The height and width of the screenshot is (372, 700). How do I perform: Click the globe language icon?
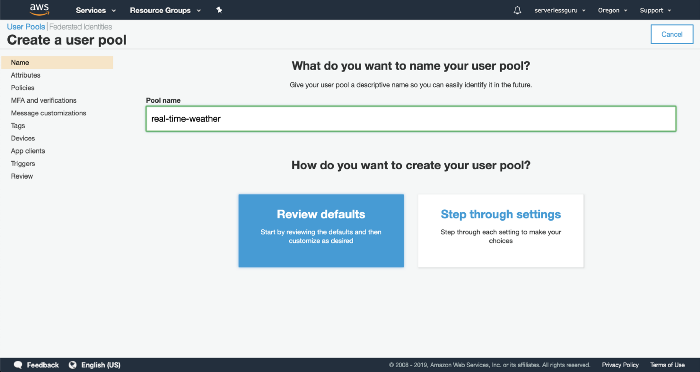[72, 365]
